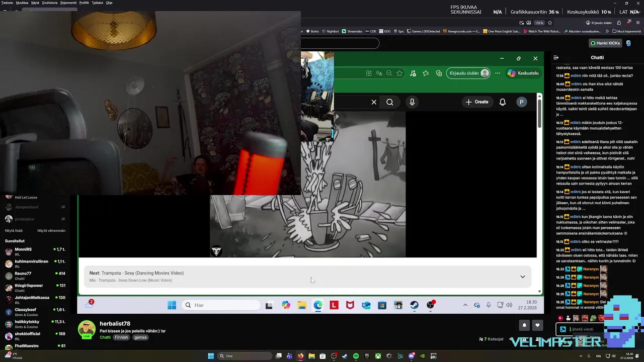The image size is (644, 362).
Task: Open Nightbot bookmark
Action: tap(330, 31)
